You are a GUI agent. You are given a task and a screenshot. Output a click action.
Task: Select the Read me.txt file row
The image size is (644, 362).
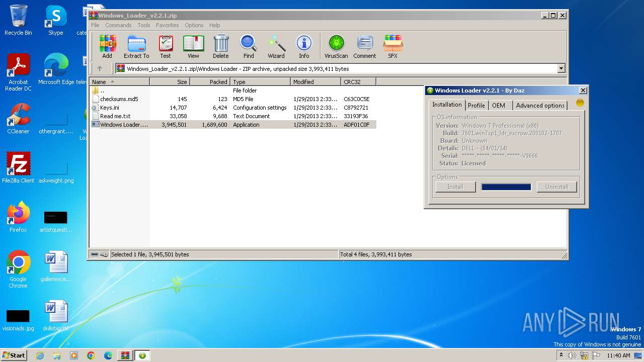pyautogui.click(x=233, y=116)
